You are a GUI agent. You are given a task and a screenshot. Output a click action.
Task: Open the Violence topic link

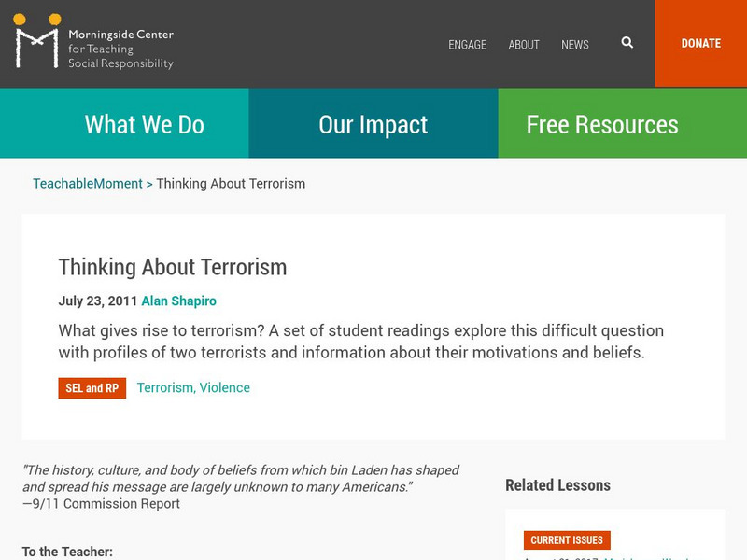tap(224, 388)
